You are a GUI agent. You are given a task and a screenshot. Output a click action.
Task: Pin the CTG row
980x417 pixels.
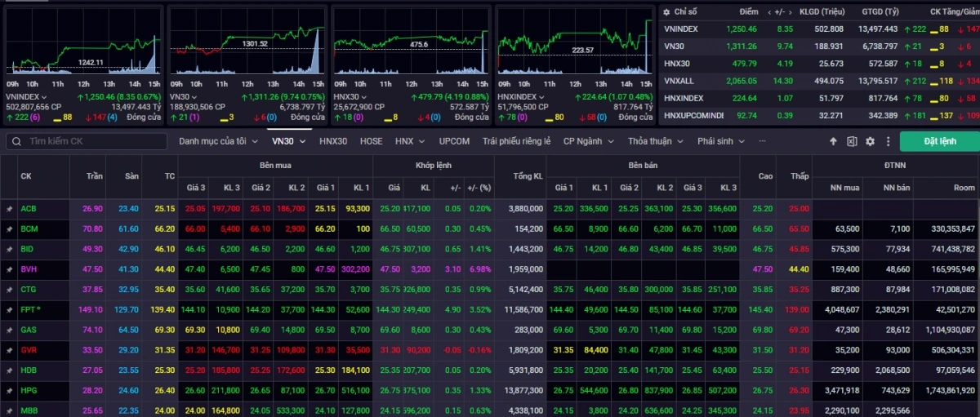9,290
